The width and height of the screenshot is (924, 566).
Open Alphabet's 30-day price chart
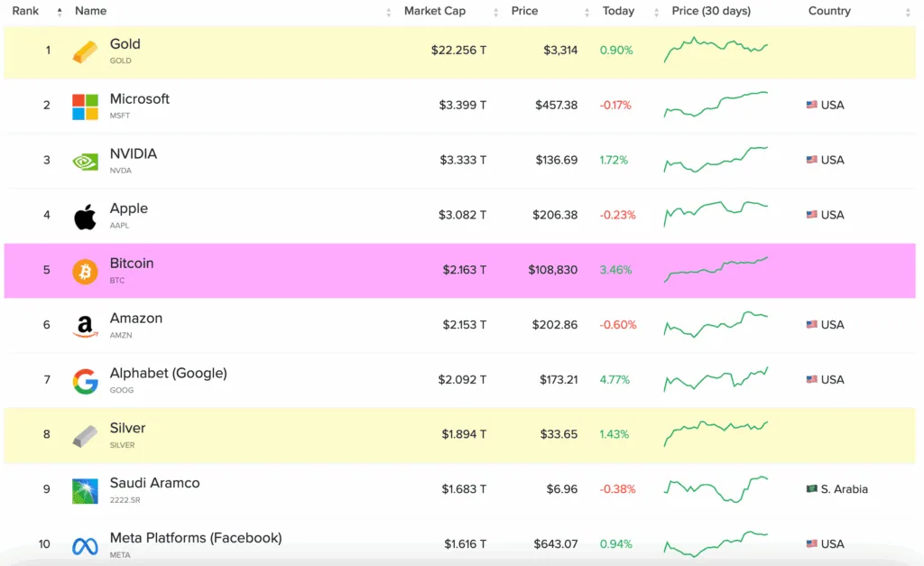[716, 379]
